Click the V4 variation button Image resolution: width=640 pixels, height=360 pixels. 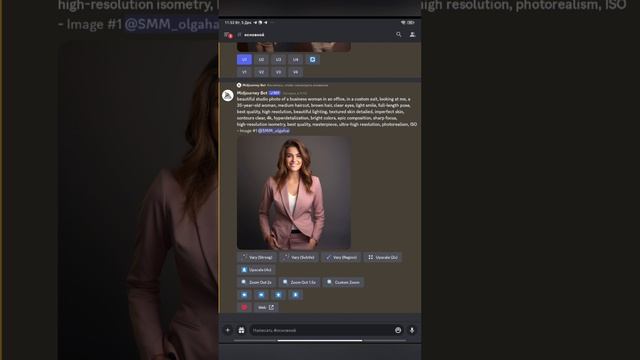[296, 72]
